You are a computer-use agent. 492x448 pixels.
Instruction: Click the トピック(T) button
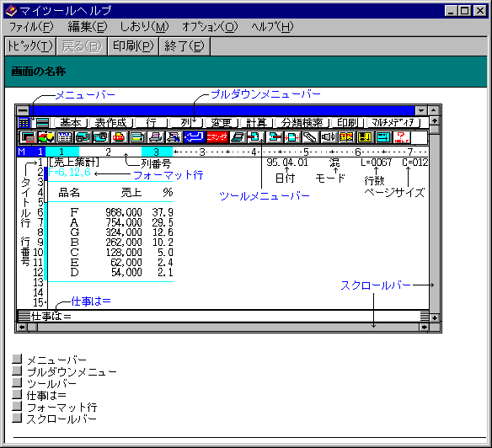[x=30, y=46]
